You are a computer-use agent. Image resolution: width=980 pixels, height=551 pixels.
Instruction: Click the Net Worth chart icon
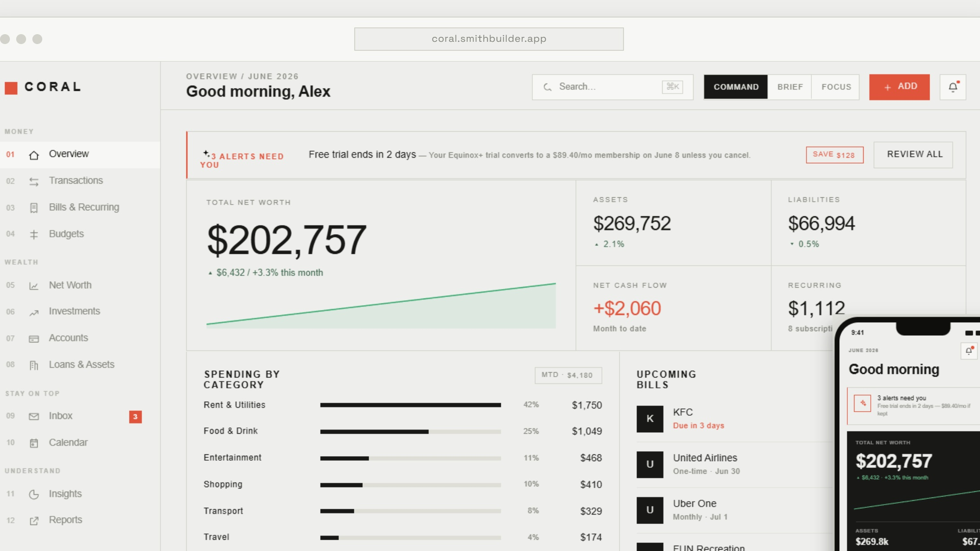click(x=34, y=286)
